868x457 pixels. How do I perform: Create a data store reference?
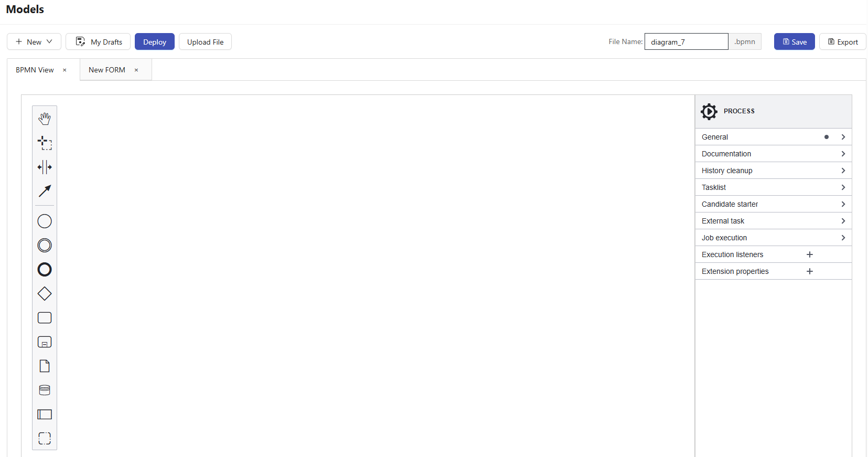click(45, 390)
